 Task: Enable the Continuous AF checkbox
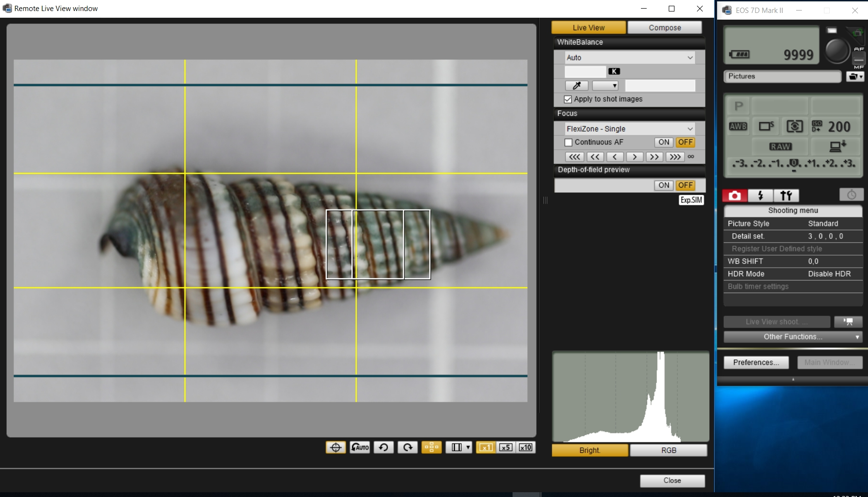click(x=569, y=142)
